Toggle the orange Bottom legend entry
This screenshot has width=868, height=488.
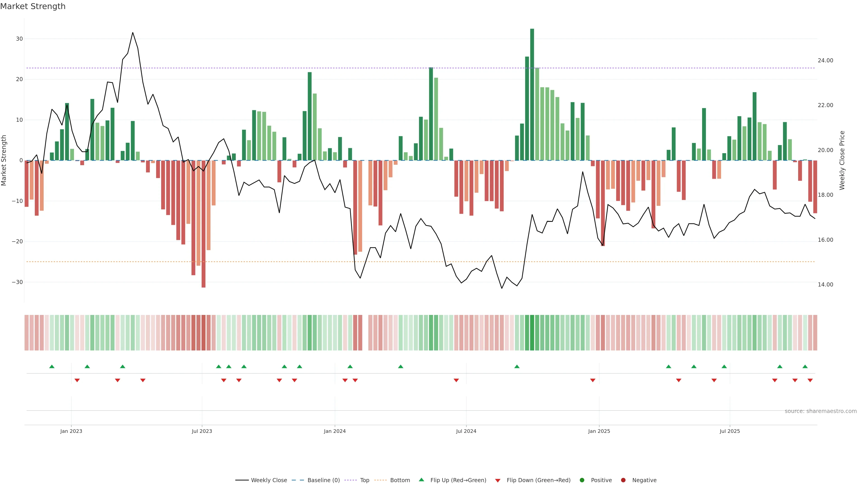[x=400, y=480]
